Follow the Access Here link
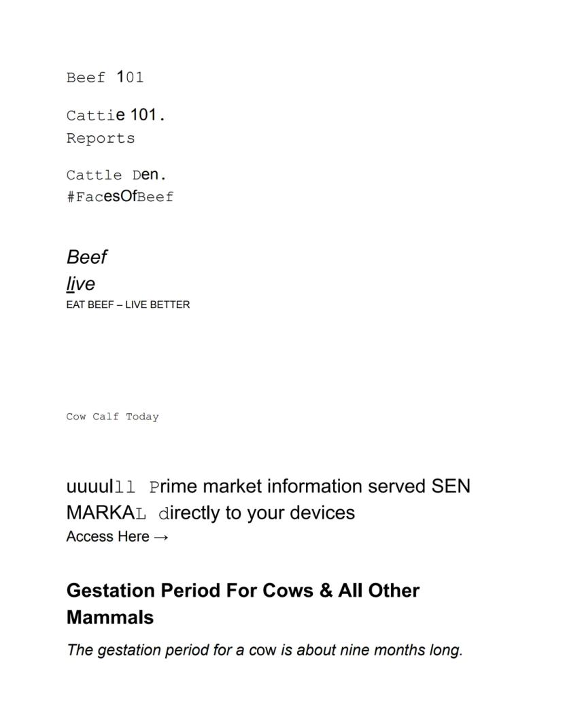Viewport: 563px width, 728px height. click(x=108, y=537)
